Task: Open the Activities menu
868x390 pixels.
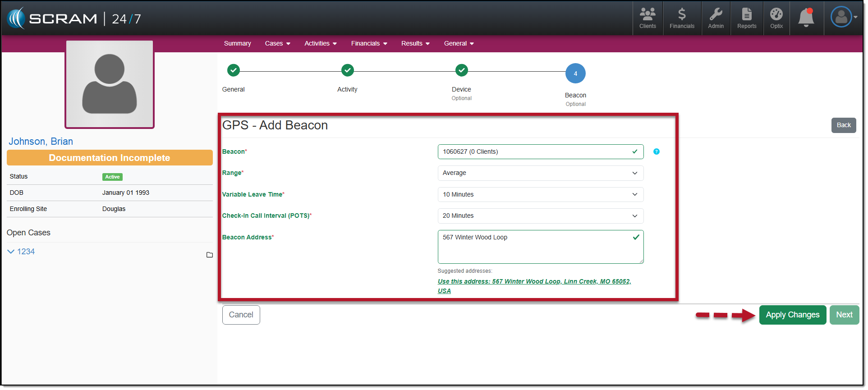Action: (321, 44)
